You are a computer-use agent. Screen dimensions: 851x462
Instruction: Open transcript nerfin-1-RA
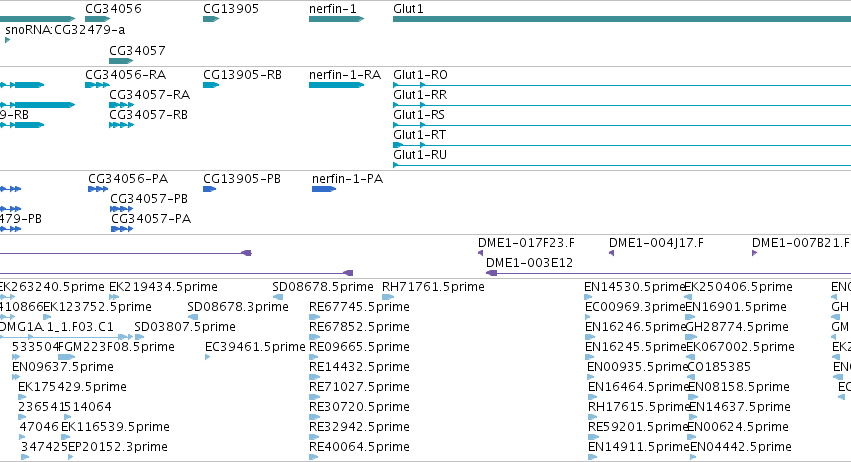tap(345, 74)
